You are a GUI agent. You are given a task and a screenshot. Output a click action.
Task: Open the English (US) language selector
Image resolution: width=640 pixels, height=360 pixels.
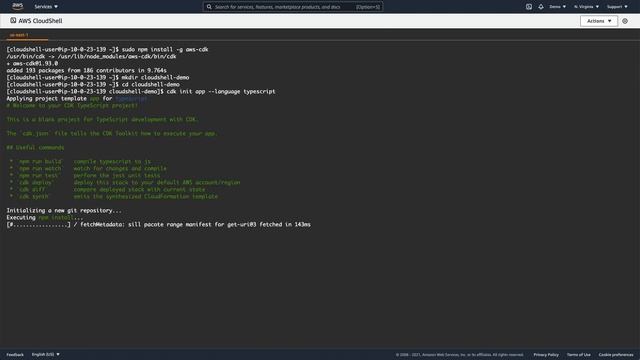tap(46, 354)
